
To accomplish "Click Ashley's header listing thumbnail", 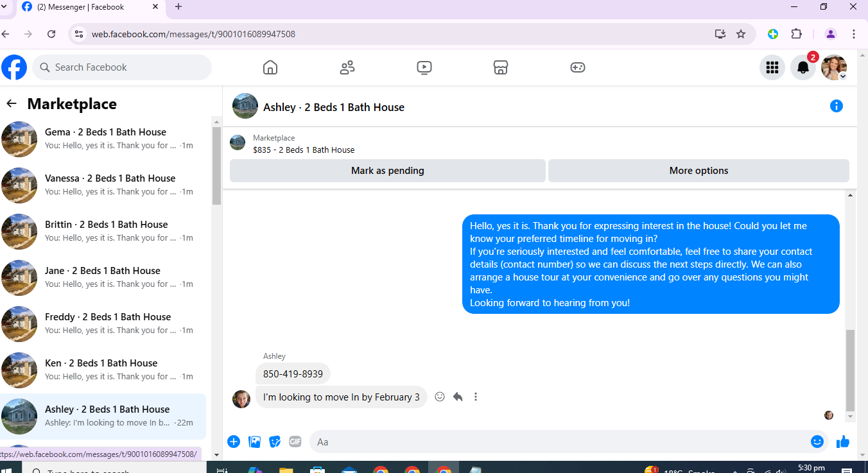I will tap(245, 107).
